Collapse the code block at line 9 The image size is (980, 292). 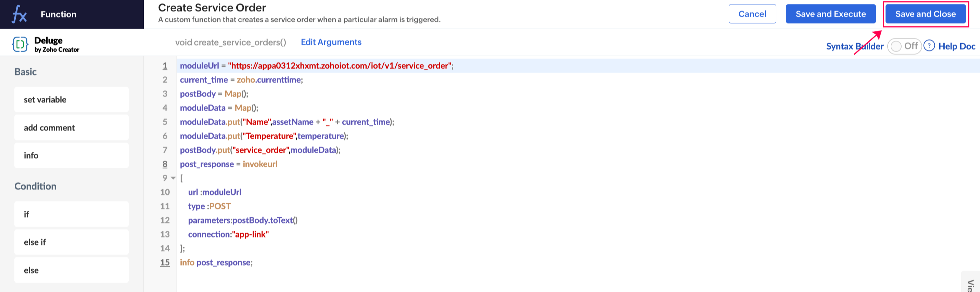click(x=173, y=178)
